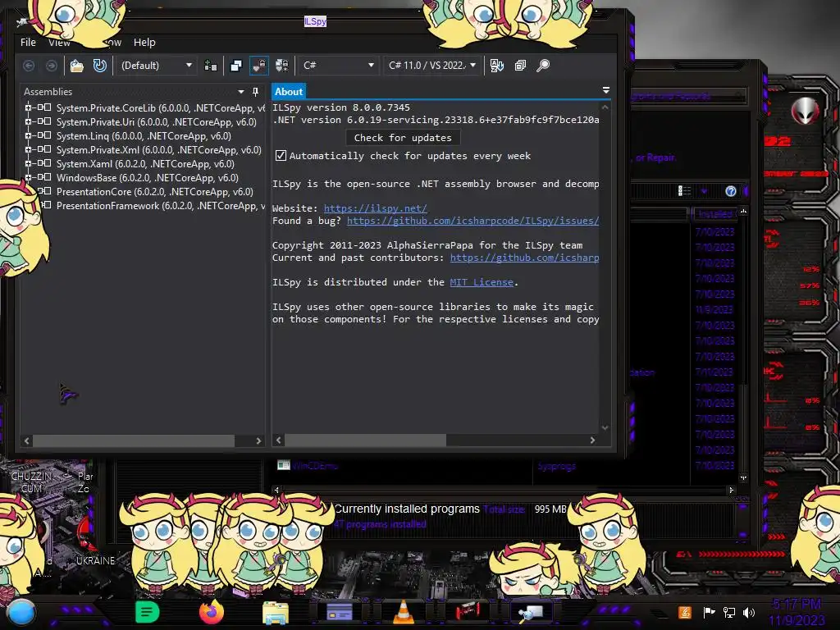The width and height of the screenshot is (840, 630).
Task: Open an assembly with the folder icon
Action: (77, 66)
